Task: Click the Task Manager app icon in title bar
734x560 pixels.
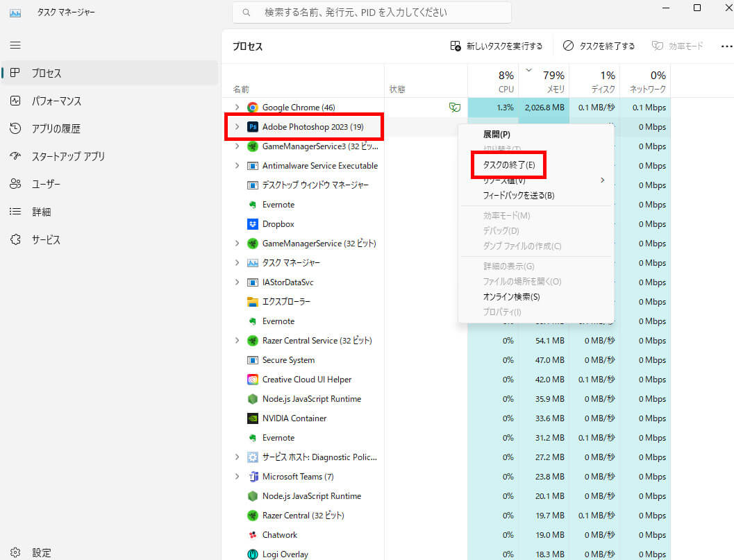Action: click(x=15, y=12)
